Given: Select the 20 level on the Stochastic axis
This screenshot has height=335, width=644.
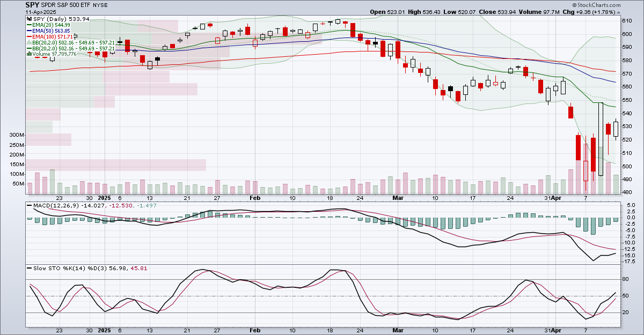Looking at the screenshot, I should click(625, 312).
